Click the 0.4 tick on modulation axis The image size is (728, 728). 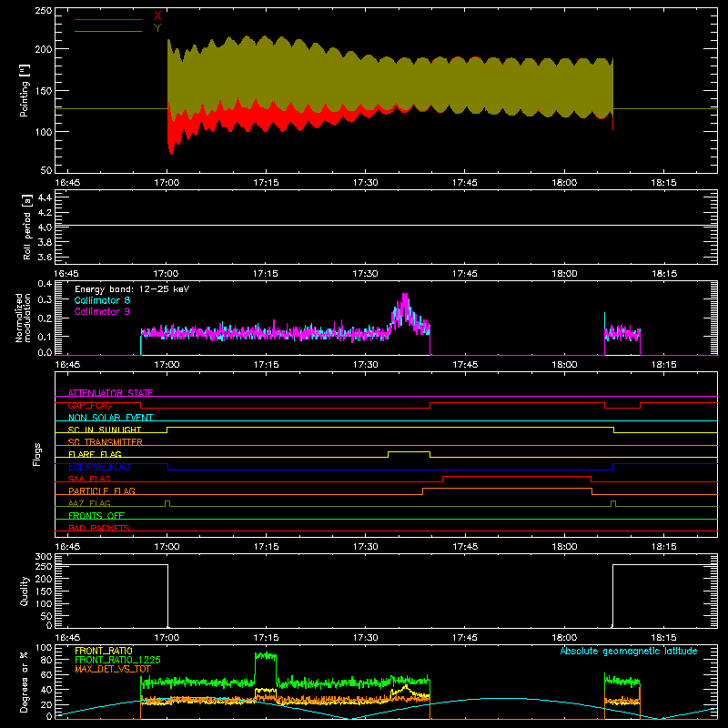[45, 283]
